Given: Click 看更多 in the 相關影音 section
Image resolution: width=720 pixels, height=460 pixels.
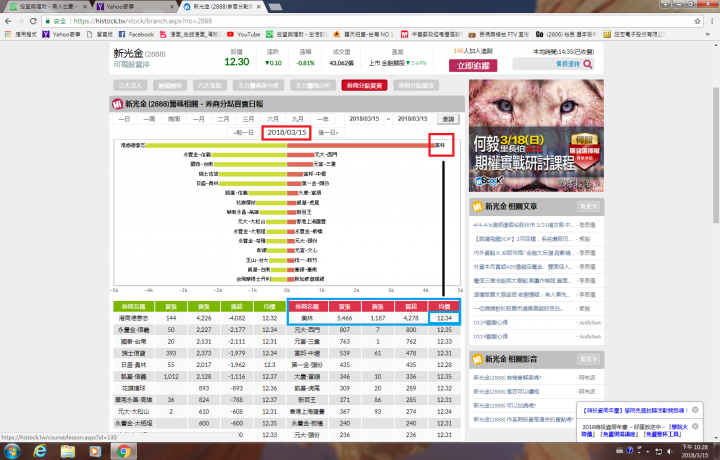Looking at the screenshot, I should (588, 359).
